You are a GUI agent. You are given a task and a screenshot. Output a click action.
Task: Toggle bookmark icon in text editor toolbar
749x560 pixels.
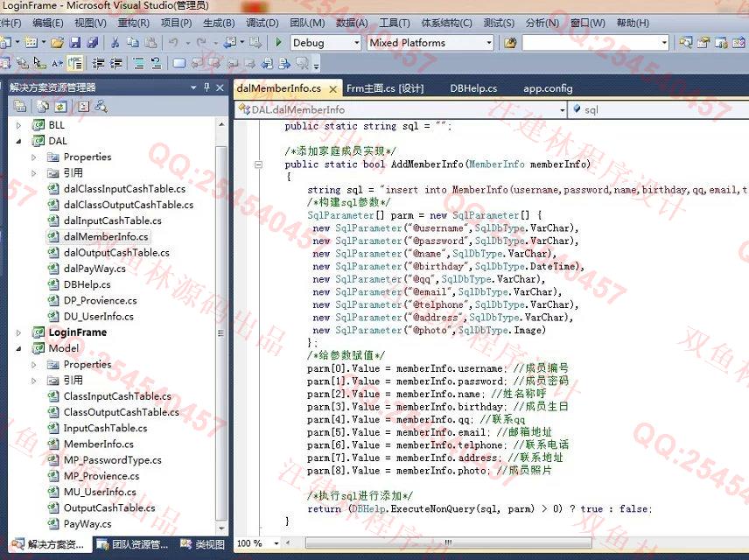pos(179,63)
